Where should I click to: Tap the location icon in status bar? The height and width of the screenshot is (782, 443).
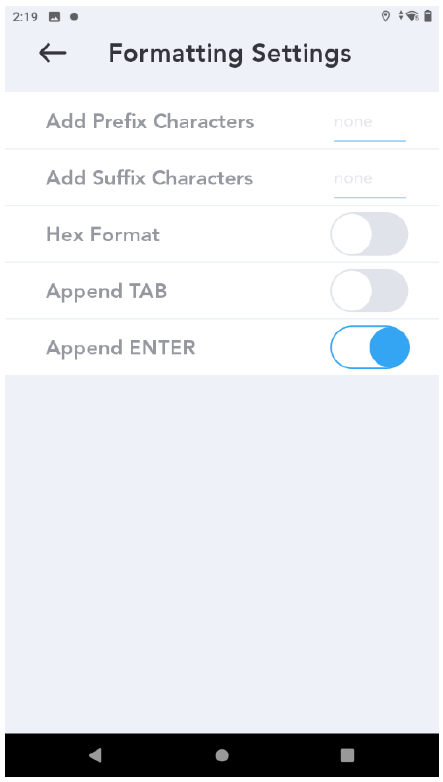point(385,16)
